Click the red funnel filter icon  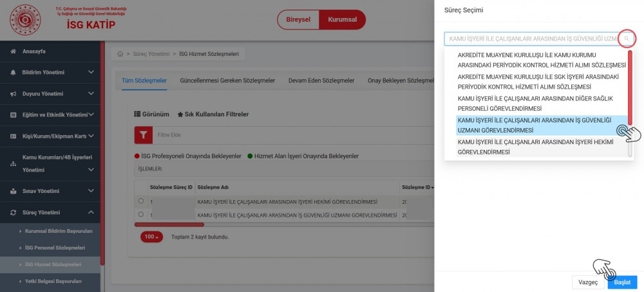pyautogui.click(x=144, y=135)
